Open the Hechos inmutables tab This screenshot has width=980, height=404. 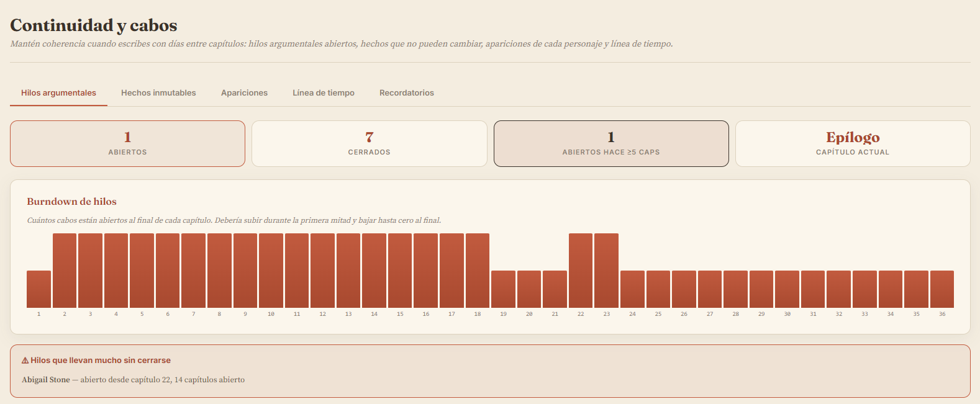pos(158,93)
